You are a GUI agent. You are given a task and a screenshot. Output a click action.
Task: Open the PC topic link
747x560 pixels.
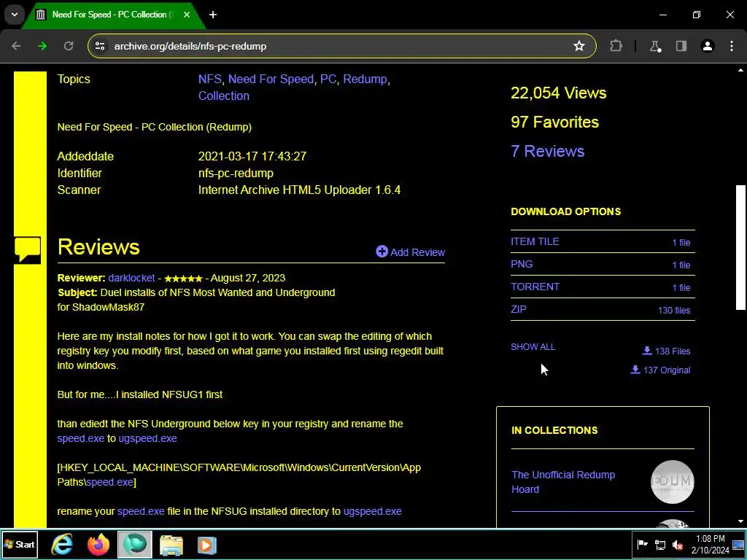coord(328,79)
